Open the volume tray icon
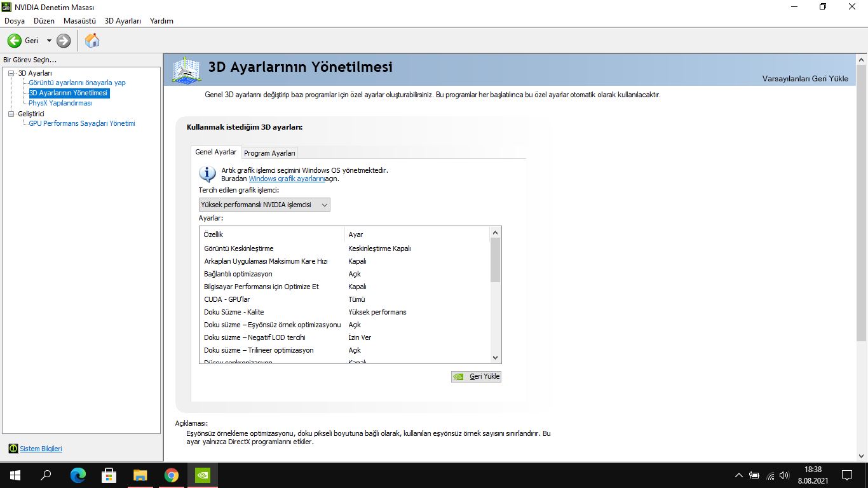Screen dimensions: 868x488 pos(785,475)
